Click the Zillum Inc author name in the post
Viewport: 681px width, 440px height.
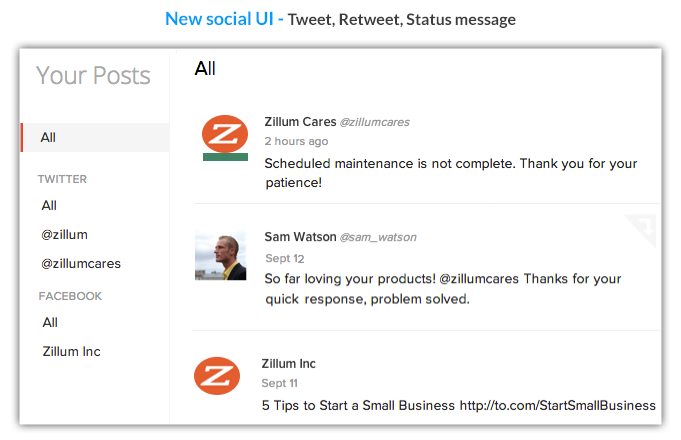[x=288, y=364]
